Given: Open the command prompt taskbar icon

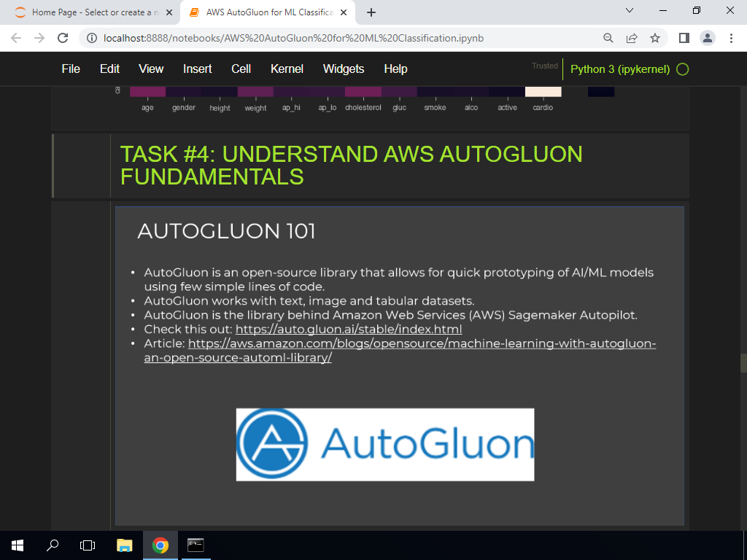Looking at the screenshot, I should [196, 545].
